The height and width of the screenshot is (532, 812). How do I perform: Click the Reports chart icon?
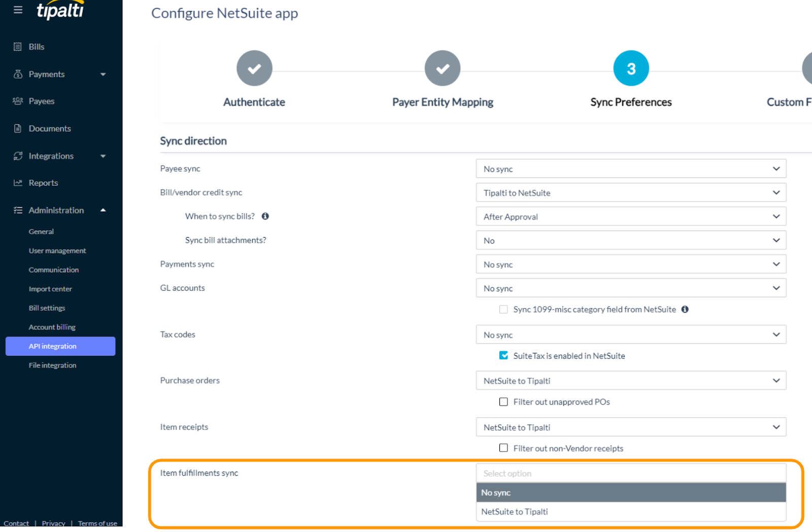pyautogui.click(x=18, y=183)
